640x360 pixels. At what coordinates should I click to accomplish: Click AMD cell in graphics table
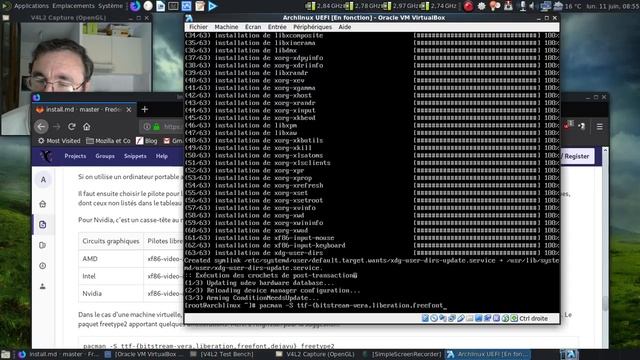111,259
